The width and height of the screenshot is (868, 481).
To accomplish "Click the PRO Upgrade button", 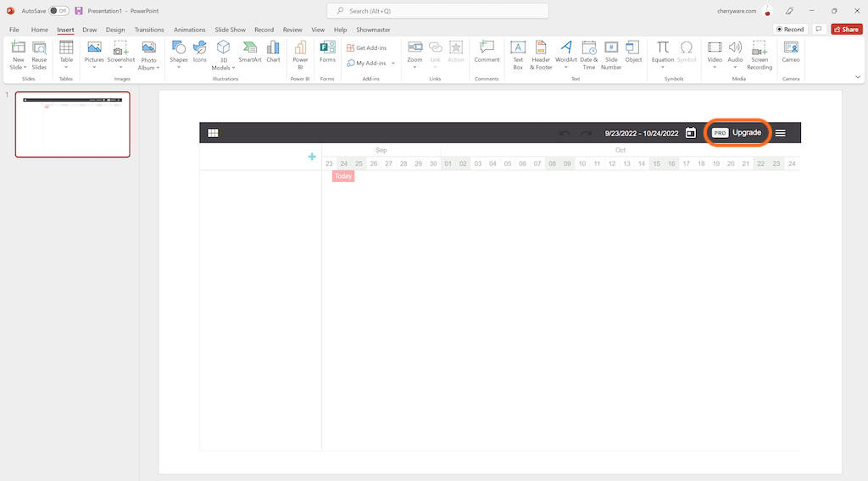I will (x=737, y=133).
